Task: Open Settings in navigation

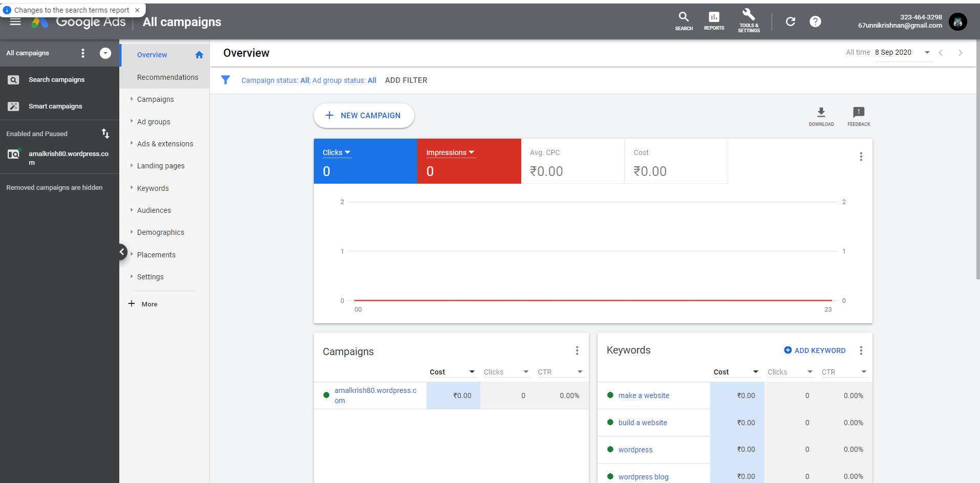Action: point(150,277)
